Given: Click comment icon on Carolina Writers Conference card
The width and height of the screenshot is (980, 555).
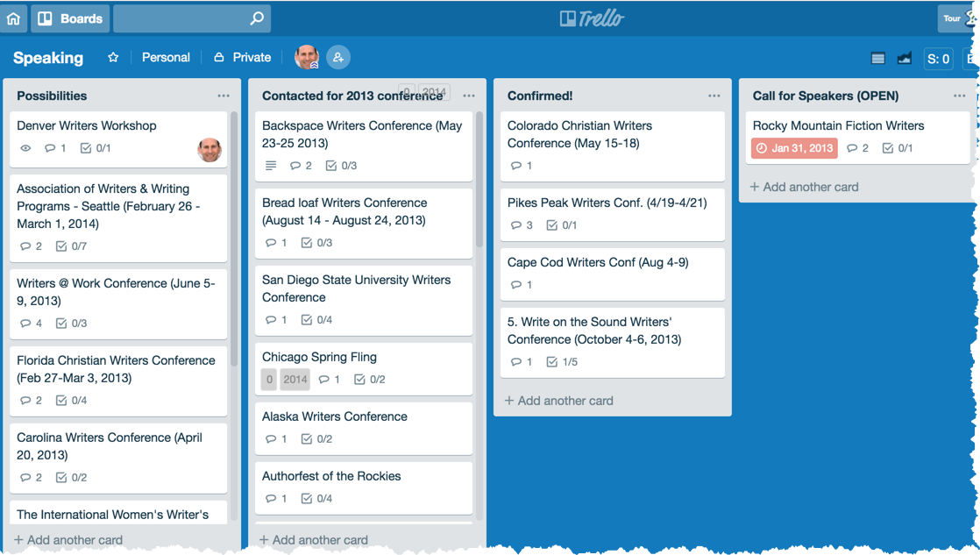Looking at the screenshot, I should 25,478.
